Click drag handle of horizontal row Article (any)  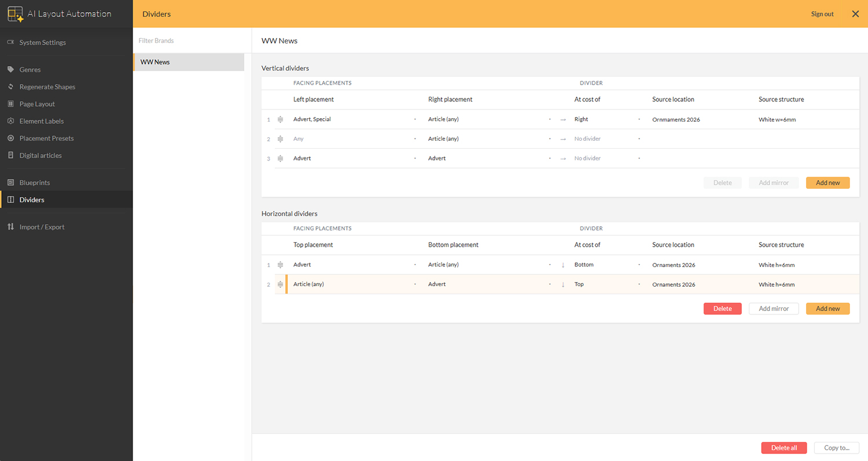(280, 284)
